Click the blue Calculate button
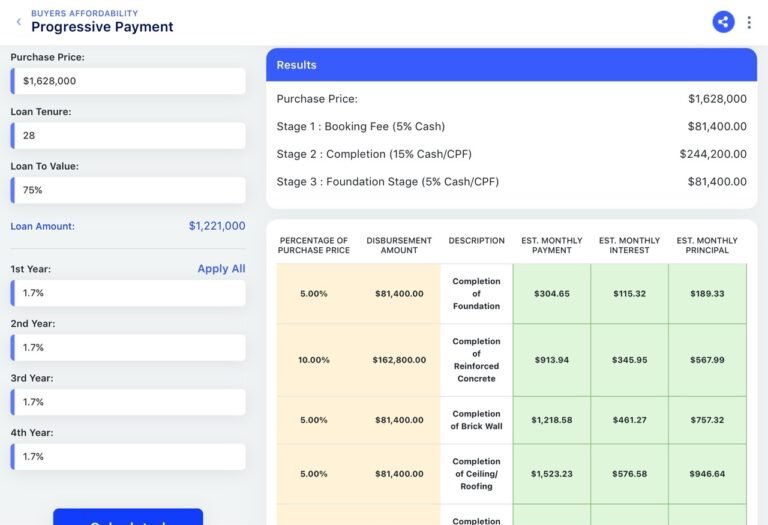Image resolution: width=768 pixels, height=525 pixels. 128,517
